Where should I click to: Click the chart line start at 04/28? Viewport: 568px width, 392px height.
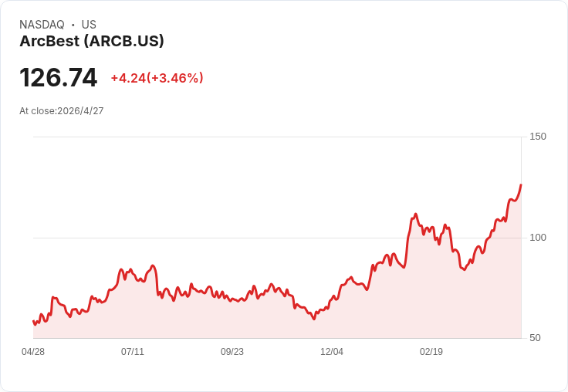click(x=34, y=321)
